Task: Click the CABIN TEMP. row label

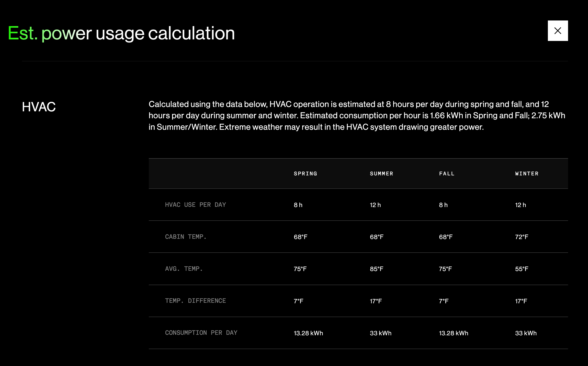Action: (x=185, y=237)
